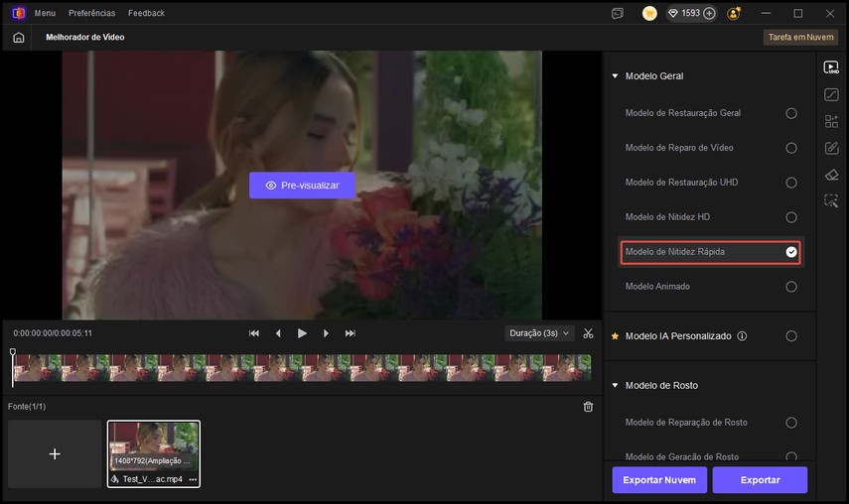
Task: Delete source with trash icon
Action: pyautogui.click(x=588, y=407)
